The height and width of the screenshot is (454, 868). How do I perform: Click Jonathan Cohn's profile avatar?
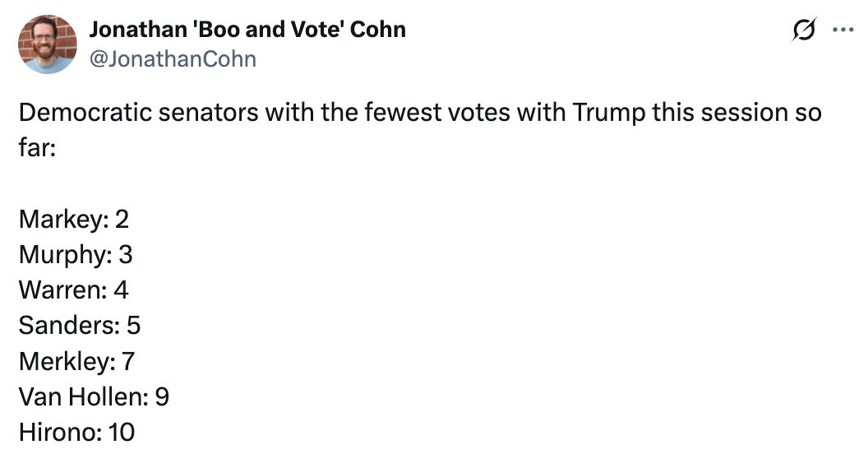tap(48, 44)
